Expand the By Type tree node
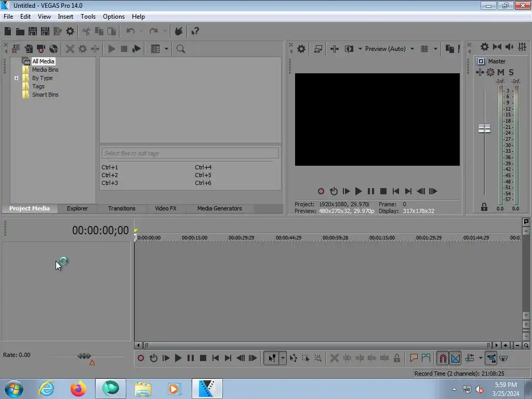 click(x=16, y=78)
